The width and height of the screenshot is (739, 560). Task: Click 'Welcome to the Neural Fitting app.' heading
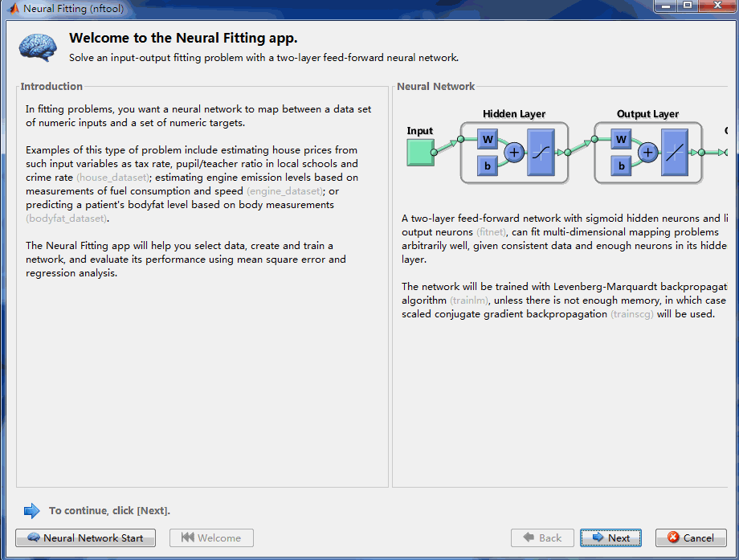click(183, 38)
